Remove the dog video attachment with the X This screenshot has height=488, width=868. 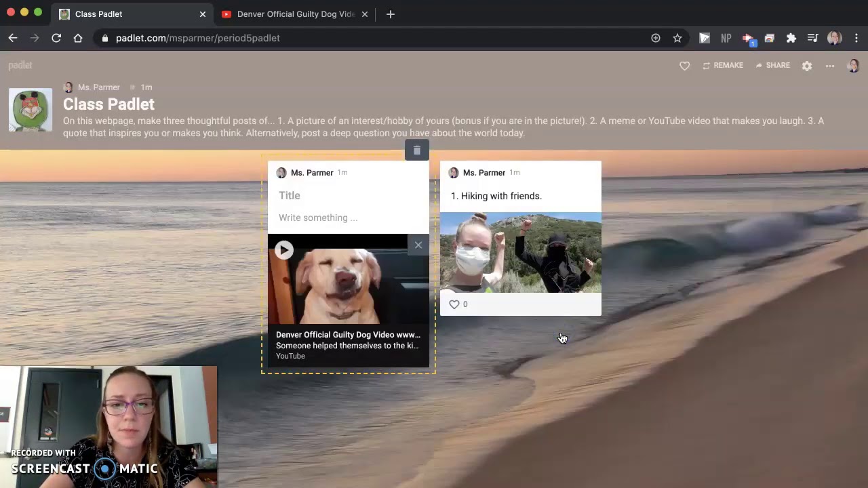coord(418,245)
